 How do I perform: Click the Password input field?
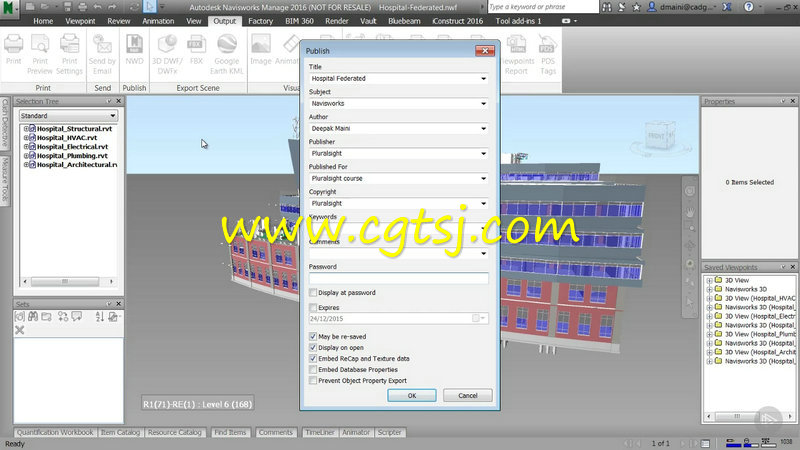click(x=398, y=279)
